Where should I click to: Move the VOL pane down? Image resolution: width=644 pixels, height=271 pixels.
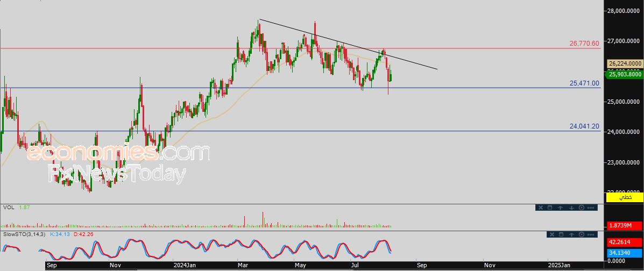pyautogui.click(x=572, y=208)
